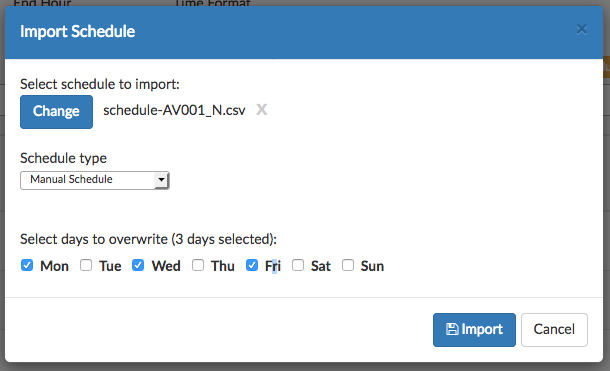
Task: Check the Sat checkbox
Action: 298,265
